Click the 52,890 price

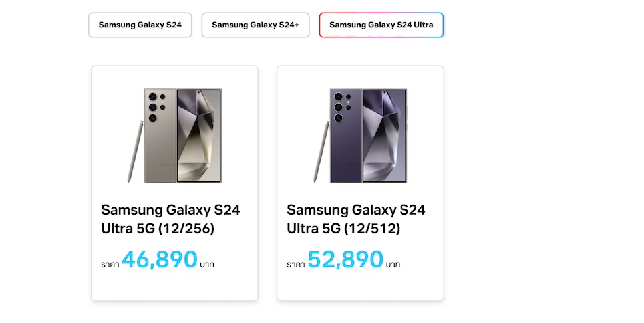[x=345, y=260]
